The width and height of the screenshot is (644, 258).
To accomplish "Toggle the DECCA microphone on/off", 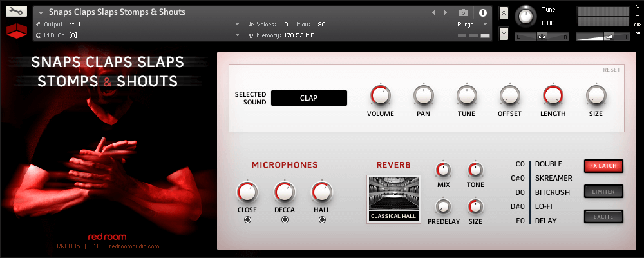I will coord(285,220).
